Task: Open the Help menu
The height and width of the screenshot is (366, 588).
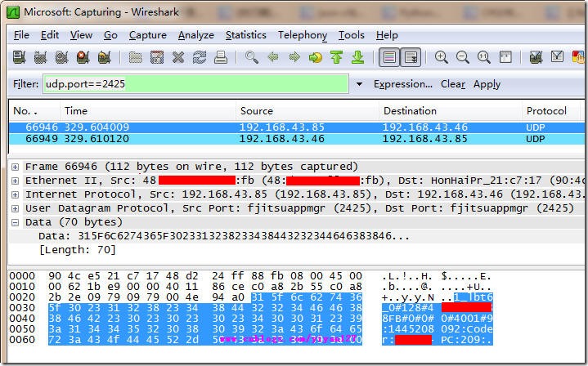Action: coord(387,35)
